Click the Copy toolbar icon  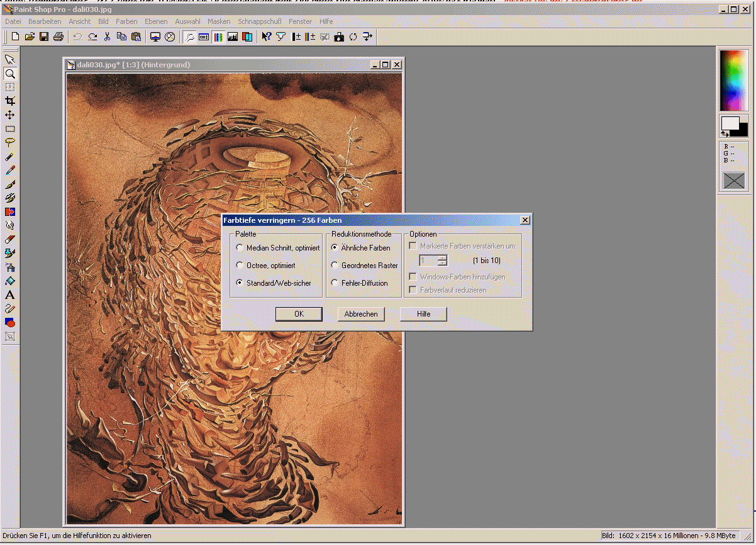tap(121, 37)
